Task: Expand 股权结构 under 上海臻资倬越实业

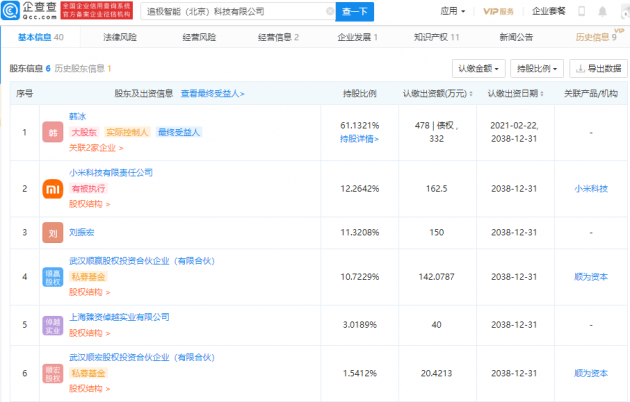Action: (90, 333)
